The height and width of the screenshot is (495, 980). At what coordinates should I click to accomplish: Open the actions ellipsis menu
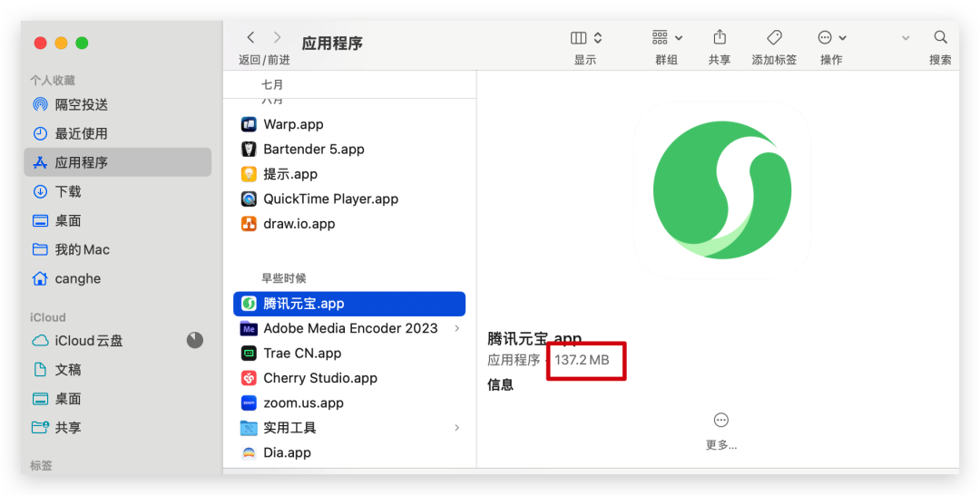point(825,37)
